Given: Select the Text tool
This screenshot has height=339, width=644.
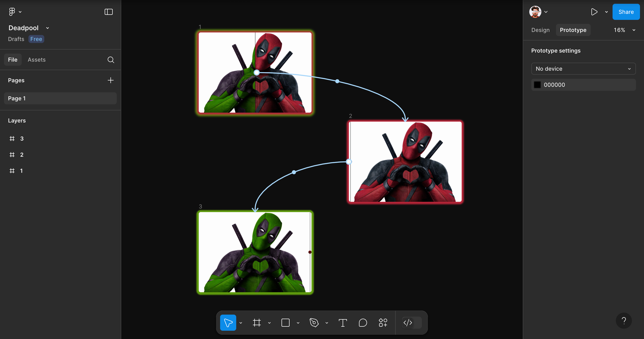Looking at the screenshot, I should (x=343, y=323).
